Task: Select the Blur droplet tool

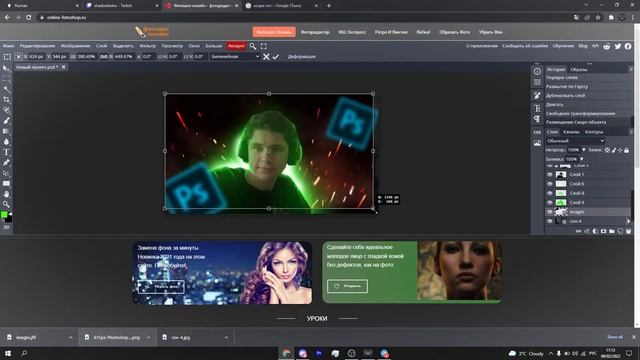Action: (6, 142)
